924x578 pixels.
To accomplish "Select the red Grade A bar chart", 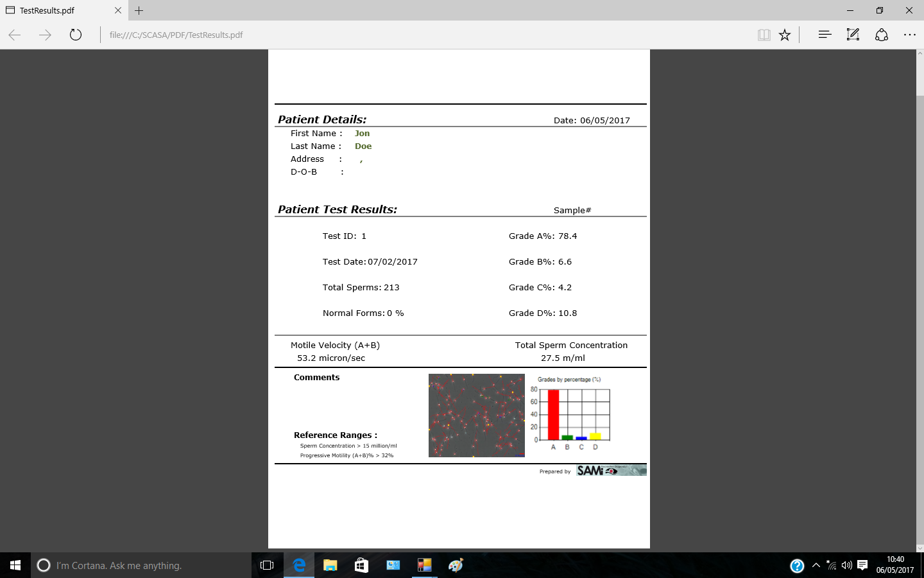I will point(553,414).
